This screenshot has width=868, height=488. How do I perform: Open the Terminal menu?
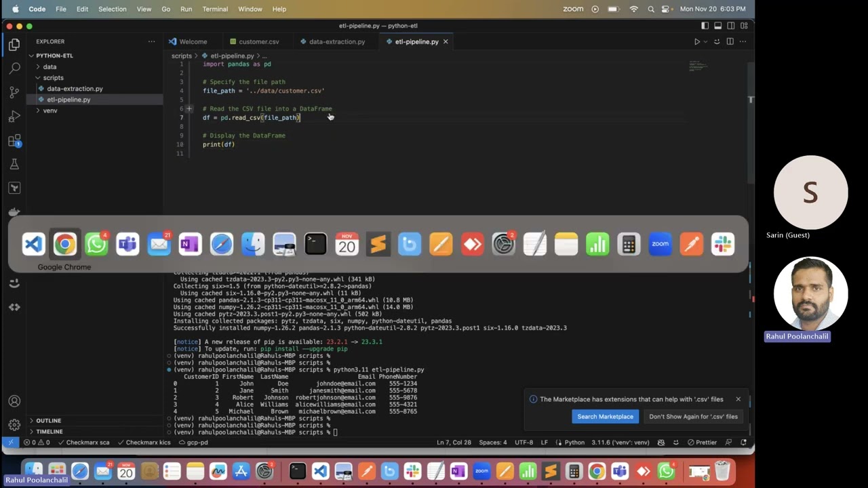click(x=215, y=9)
